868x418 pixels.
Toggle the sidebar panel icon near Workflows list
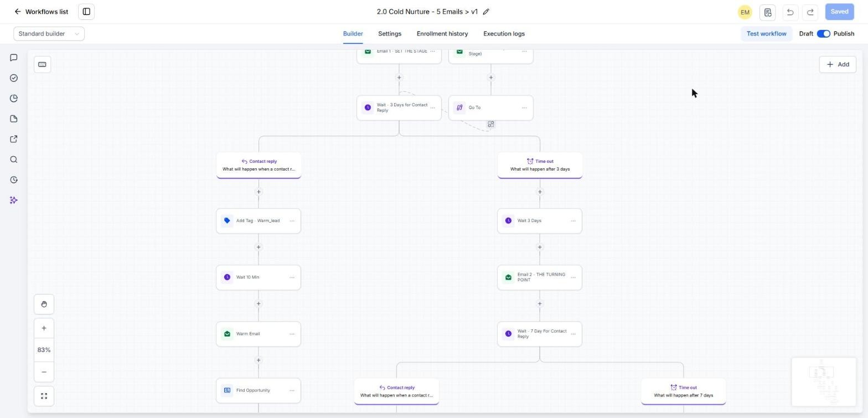86,12
